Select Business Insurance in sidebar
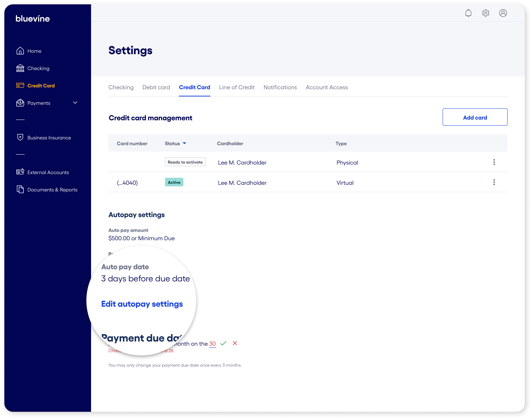532x419 pixels. point(49,138)
